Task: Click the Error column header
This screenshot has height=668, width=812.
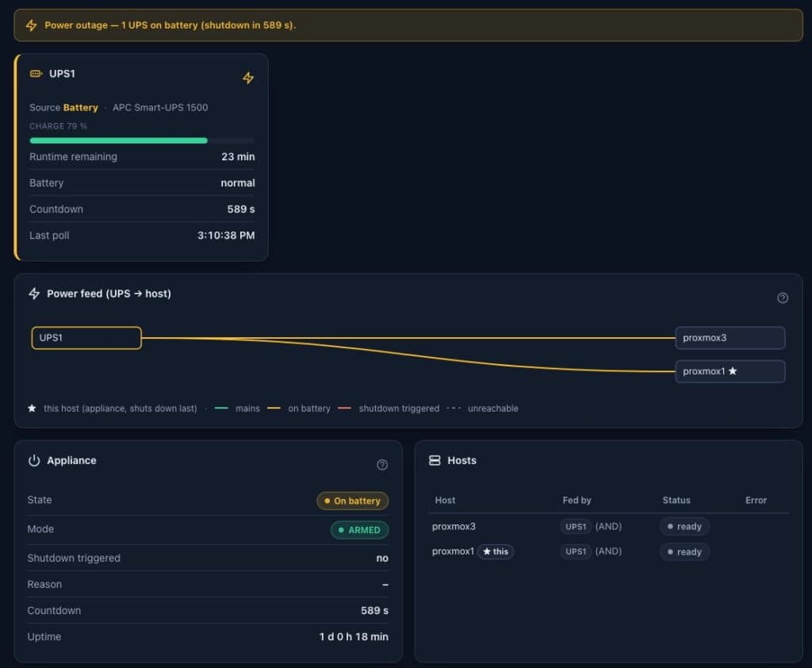Action: [756, 500]
